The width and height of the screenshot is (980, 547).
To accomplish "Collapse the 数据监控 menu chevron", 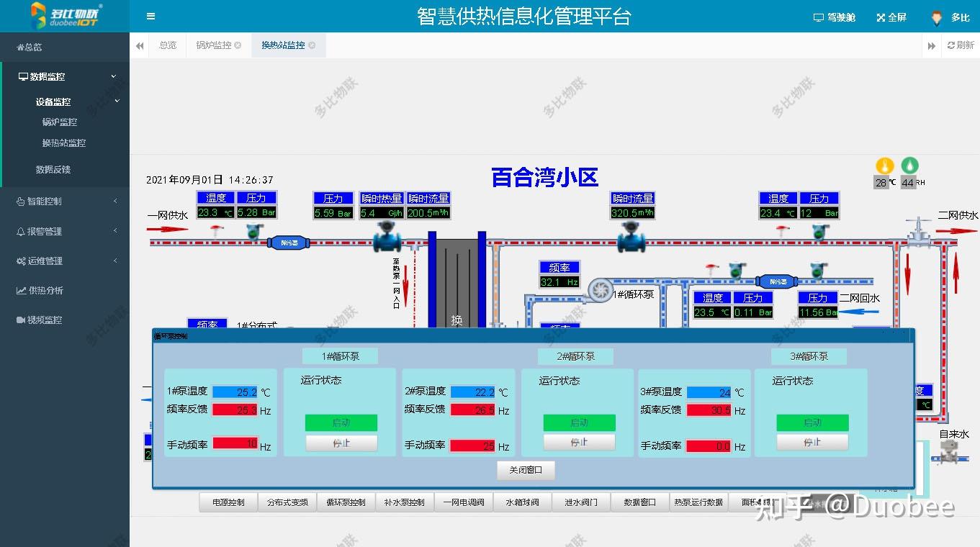I will [114, 76].
